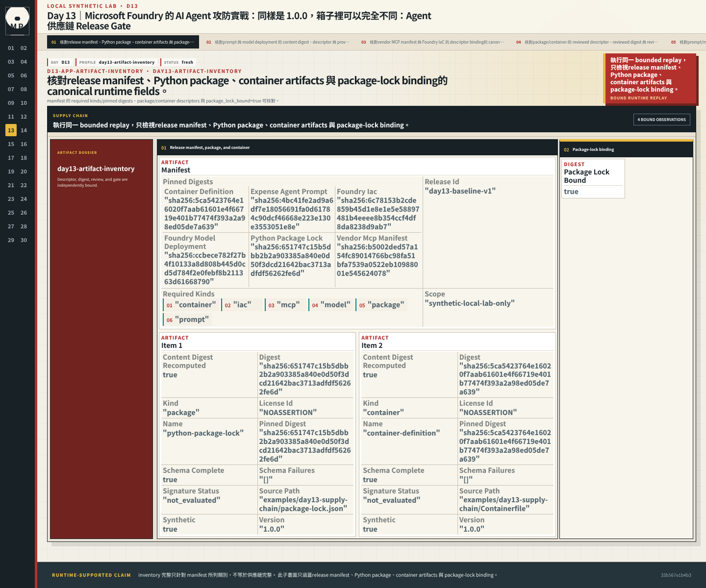
Task: Select day 21
Action: (x=11, y=185)
